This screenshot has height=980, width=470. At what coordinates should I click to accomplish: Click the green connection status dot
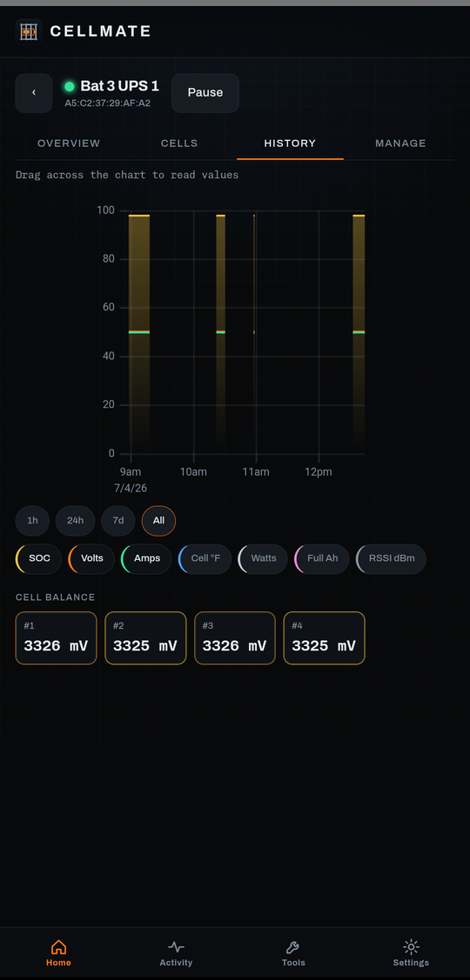[70, 86]
